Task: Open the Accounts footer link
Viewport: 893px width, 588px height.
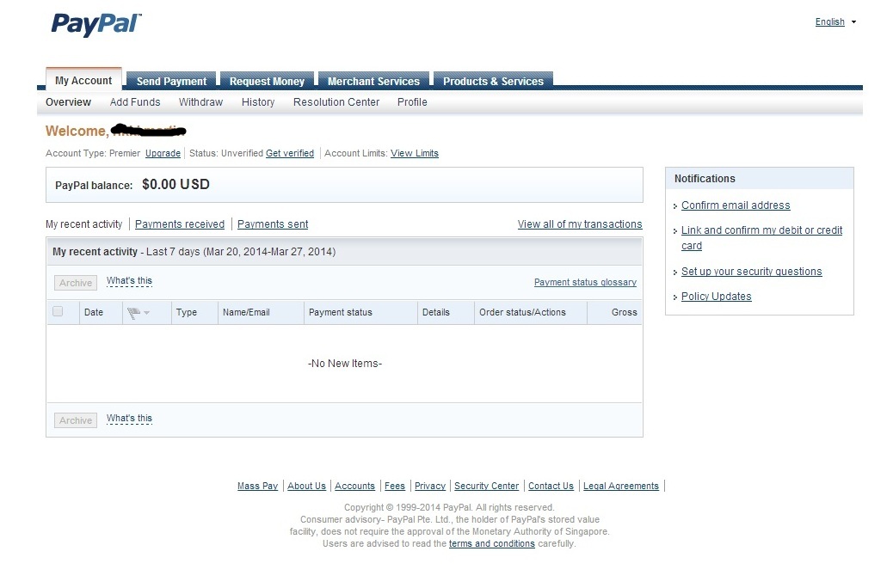Action: point(354,486)
